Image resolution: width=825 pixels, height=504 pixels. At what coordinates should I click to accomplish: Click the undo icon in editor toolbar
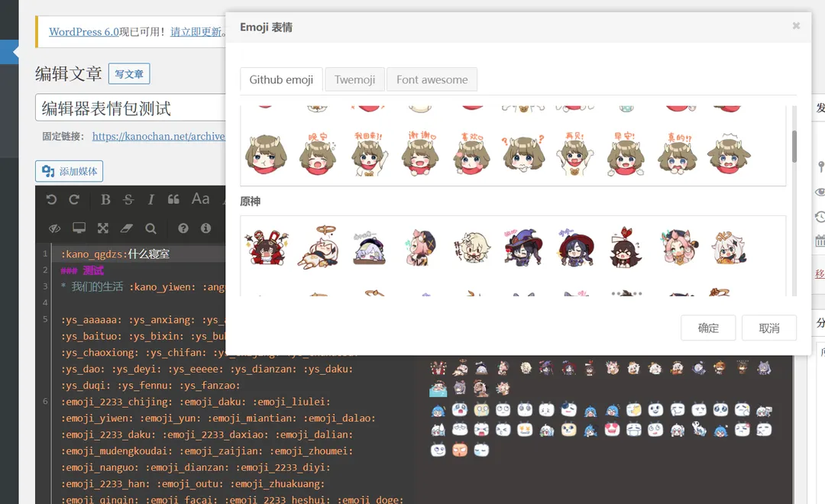pyautogui.click(x=51, y=199)
